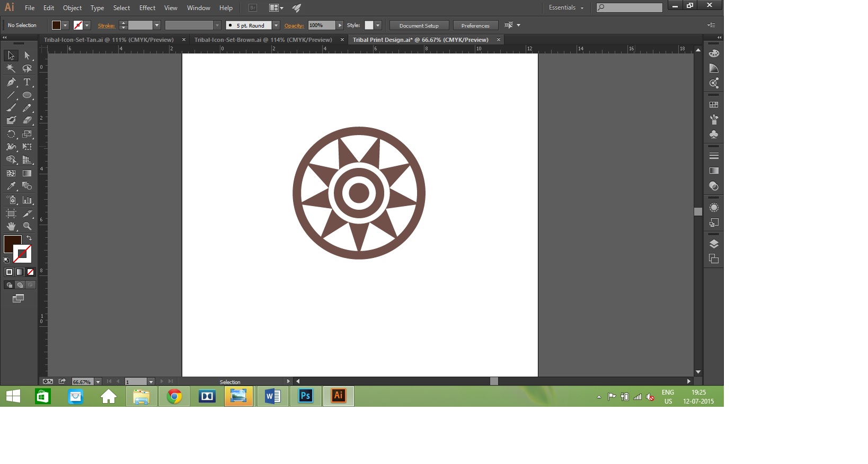
Task: Select the Free Transform tool
Action: (27, 147)
